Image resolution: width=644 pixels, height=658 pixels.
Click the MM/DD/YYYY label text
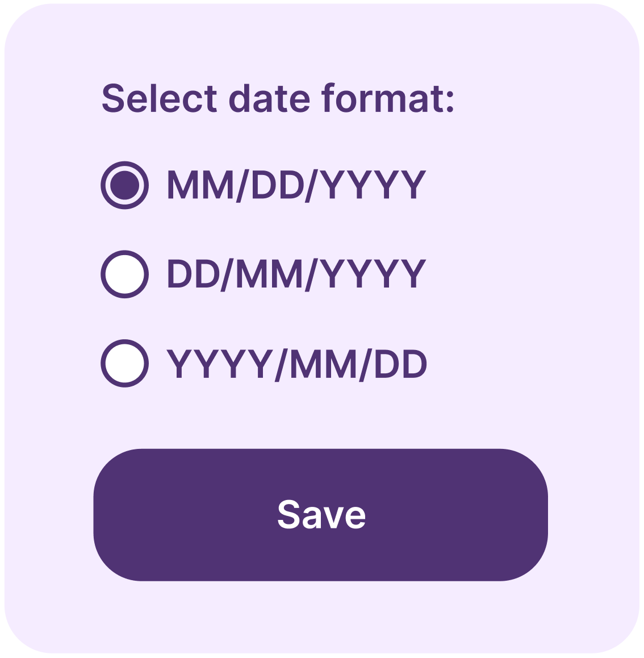tap(296, 185)
